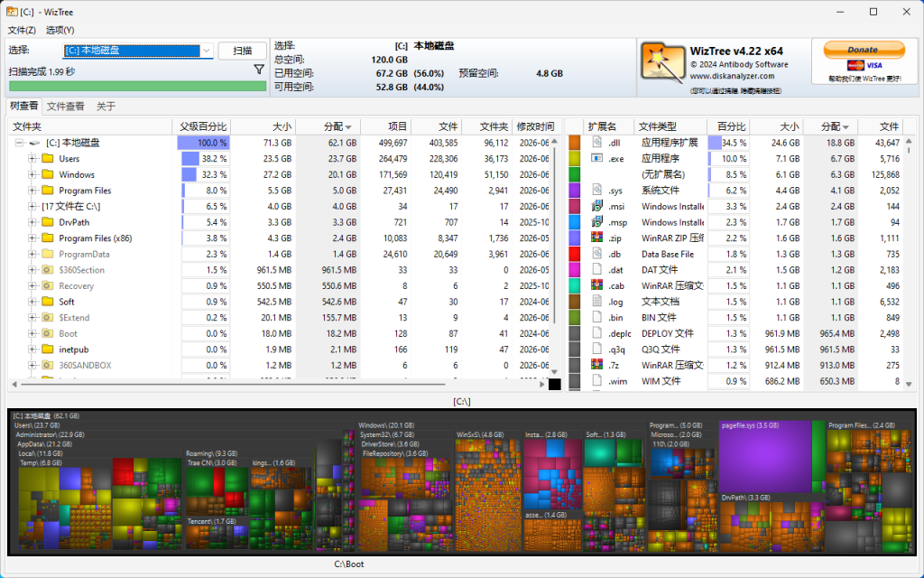The image size is (924, 578).
Task: Sort by the 父级百分比 column header
Action: [x=201, y=126]
